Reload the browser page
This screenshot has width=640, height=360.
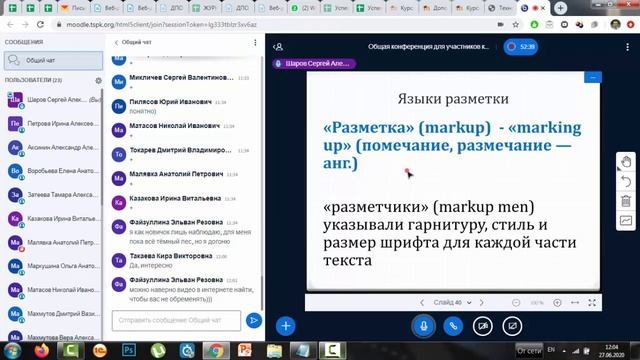(x=40, y=24)
